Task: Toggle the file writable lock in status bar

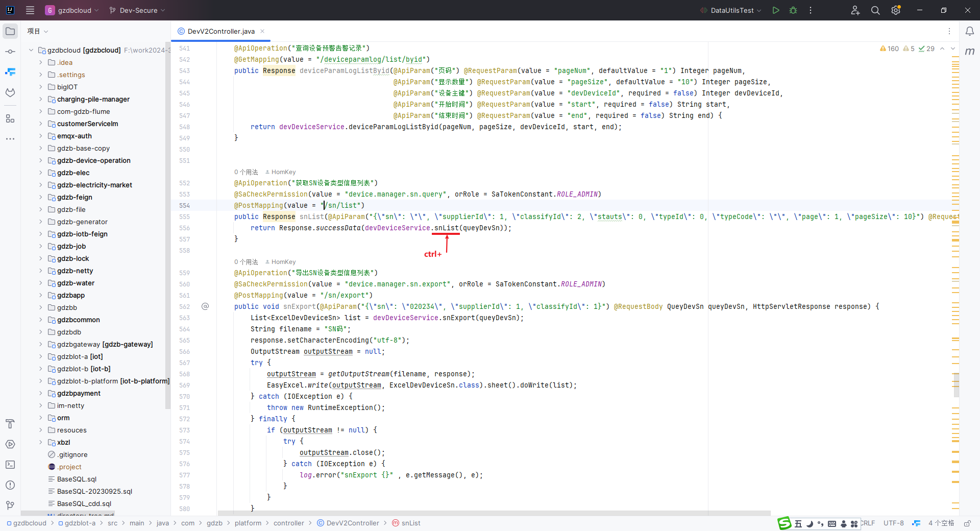Action: [x=968, y=523]
